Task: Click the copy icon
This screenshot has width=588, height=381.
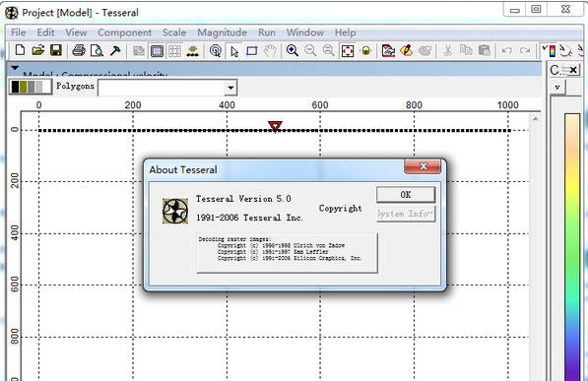Action: click(466, 50)
